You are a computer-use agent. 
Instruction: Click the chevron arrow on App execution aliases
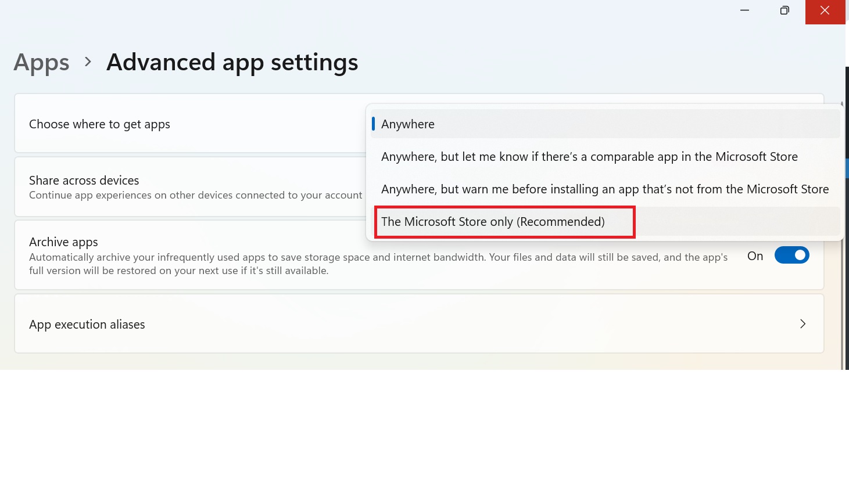803,324
